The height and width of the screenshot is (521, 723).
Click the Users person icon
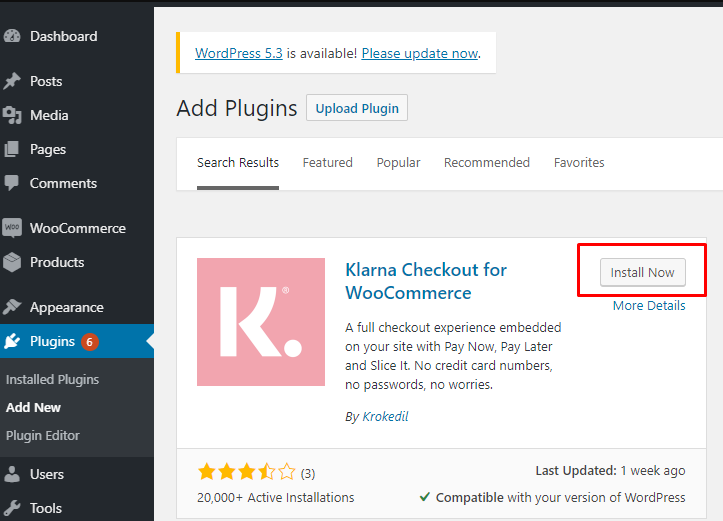click(x=12, y=475)
